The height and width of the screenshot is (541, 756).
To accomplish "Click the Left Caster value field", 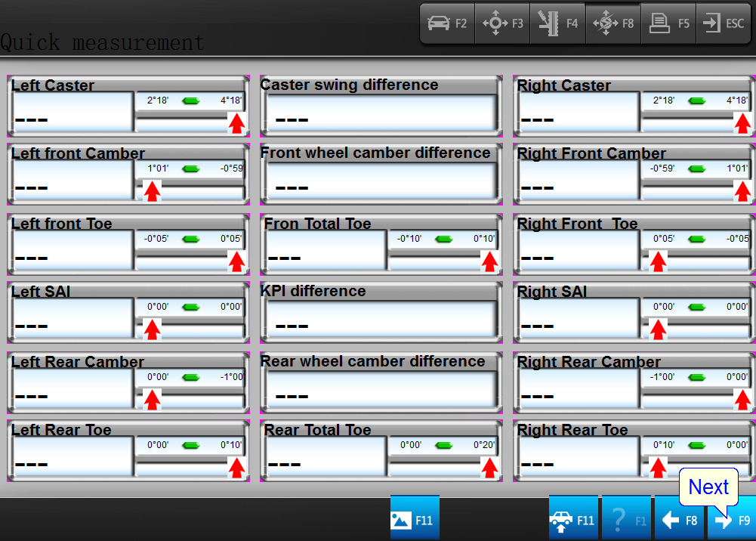I will pos(73,113).
